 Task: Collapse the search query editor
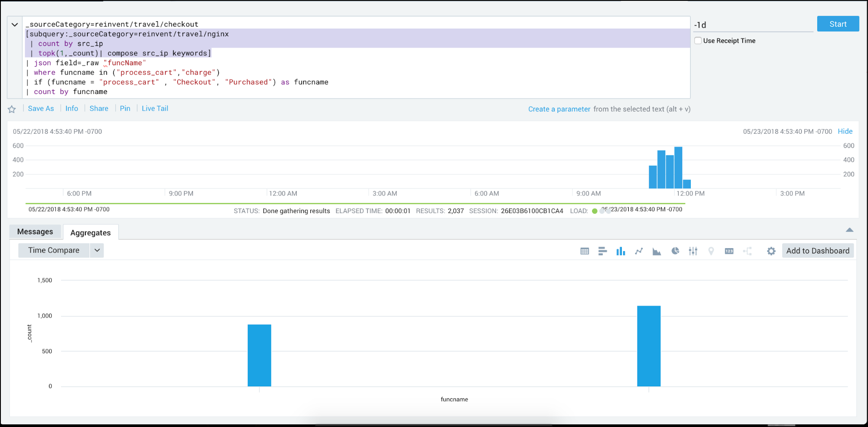14,24
